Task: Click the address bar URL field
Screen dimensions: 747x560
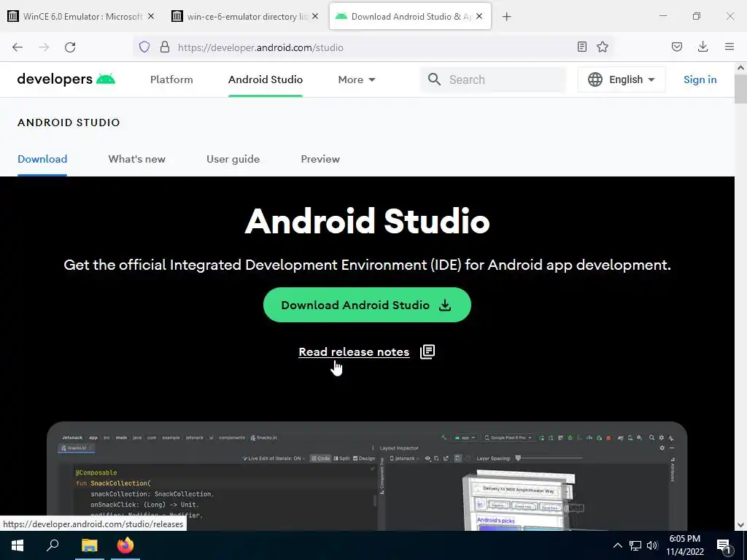Action: [x=371, y=47]
